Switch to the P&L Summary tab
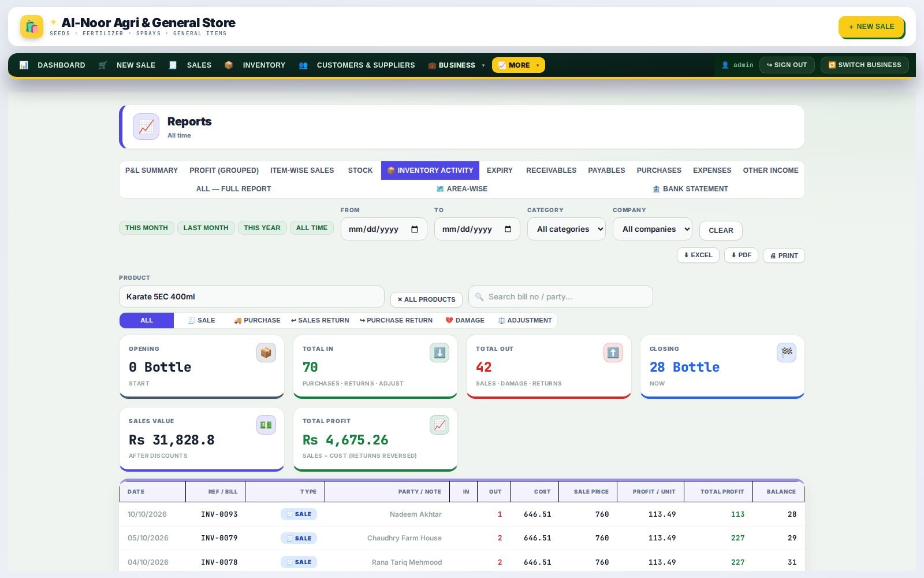The image size is (924, 578). tap(151, 171)
